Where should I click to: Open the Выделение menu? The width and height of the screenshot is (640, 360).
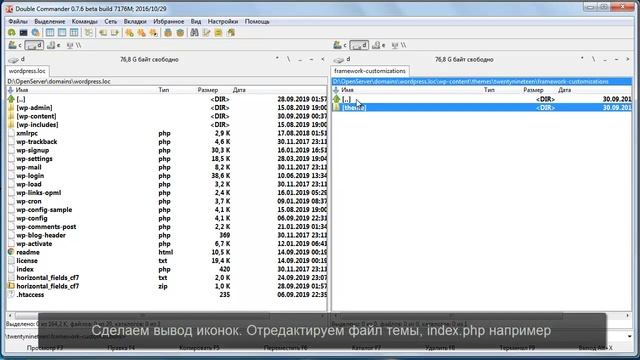point(49,21)
